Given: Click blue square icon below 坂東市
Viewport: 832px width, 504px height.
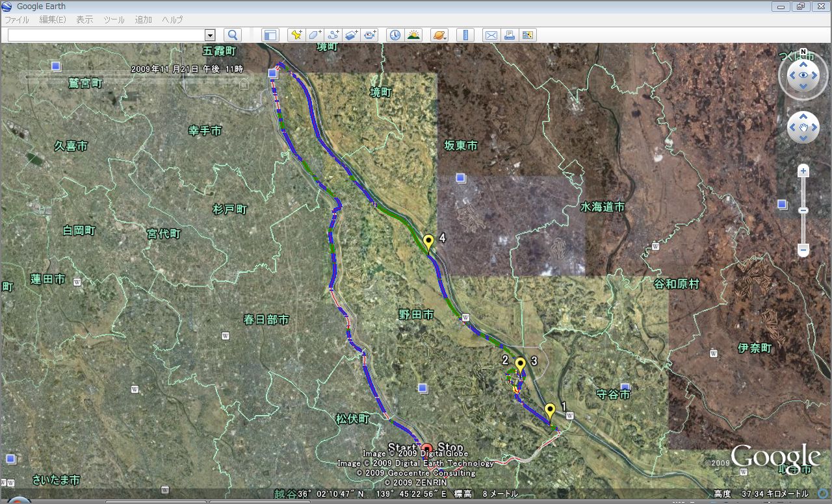Looking at the screenshot, I should [461, 178].
